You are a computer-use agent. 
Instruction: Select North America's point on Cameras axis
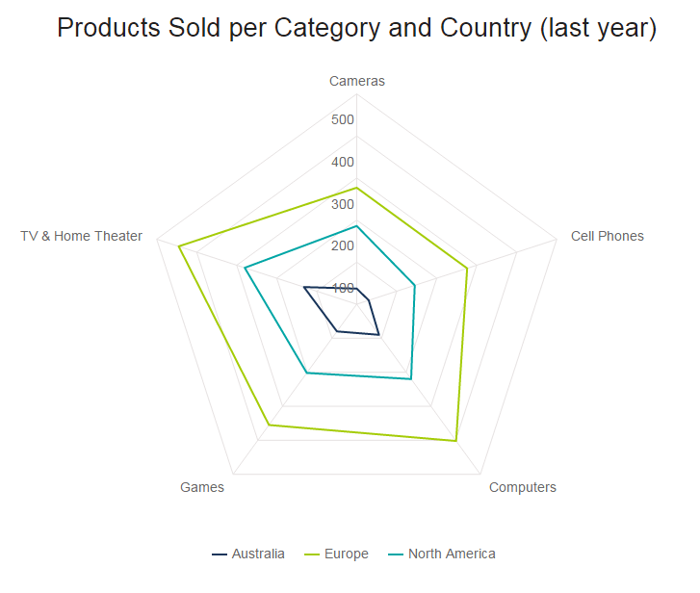click(356, 226)
